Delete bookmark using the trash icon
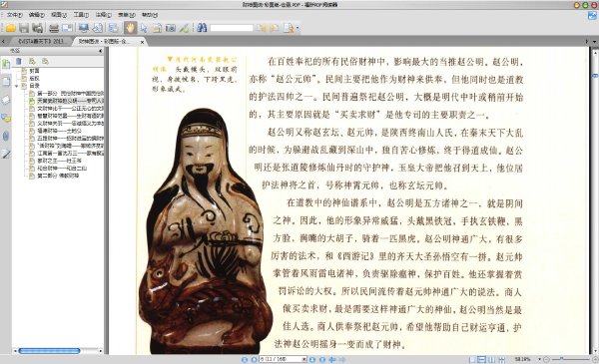The width and height of the screenshot is (599, 364). (x=19, y=61)
